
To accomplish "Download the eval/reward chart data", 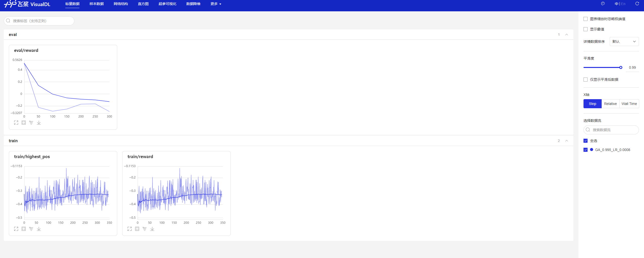I will coord(39,123).
